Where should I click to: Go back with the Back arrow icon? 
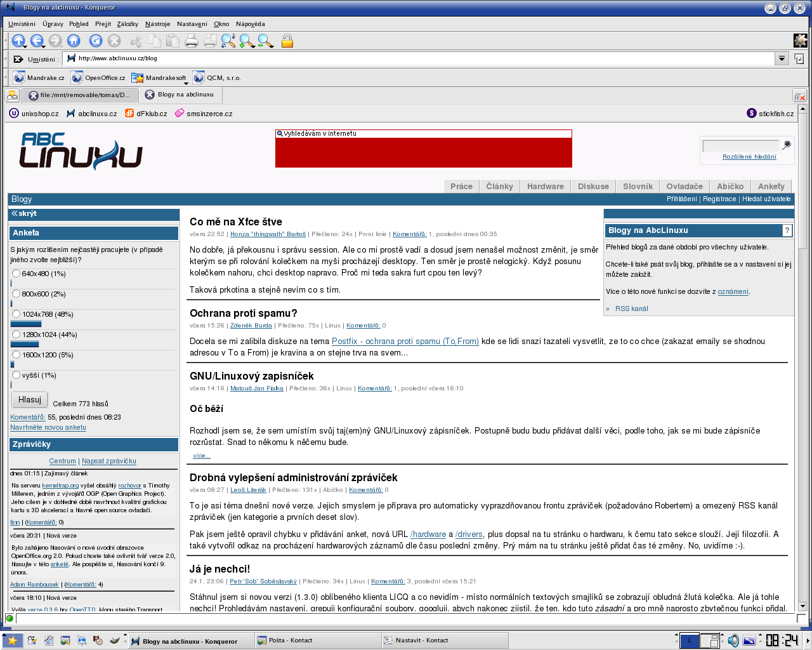coord(36,41)
